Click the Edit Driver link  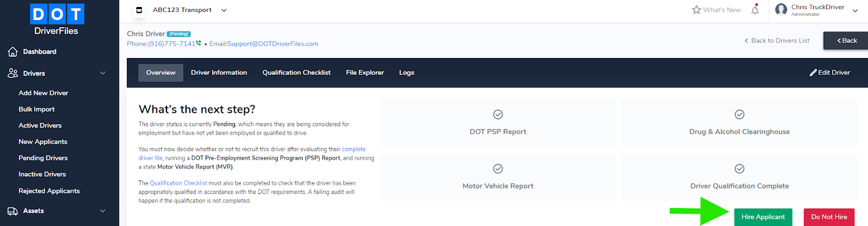[x=830, y=73]
